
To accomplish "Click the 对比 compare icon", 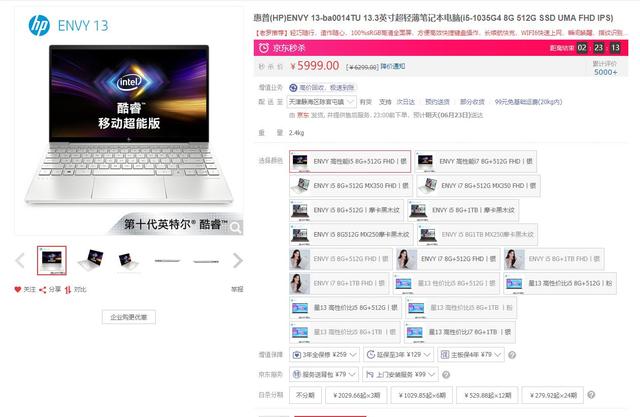I will tap(68, 290).
